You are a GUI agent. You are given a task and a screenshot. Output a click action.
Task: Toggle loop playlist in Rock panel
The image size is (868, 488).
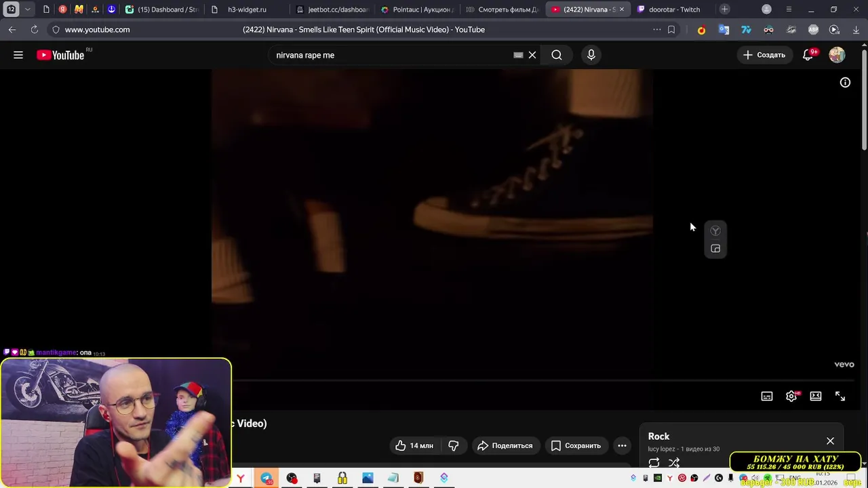coord(654,463)
